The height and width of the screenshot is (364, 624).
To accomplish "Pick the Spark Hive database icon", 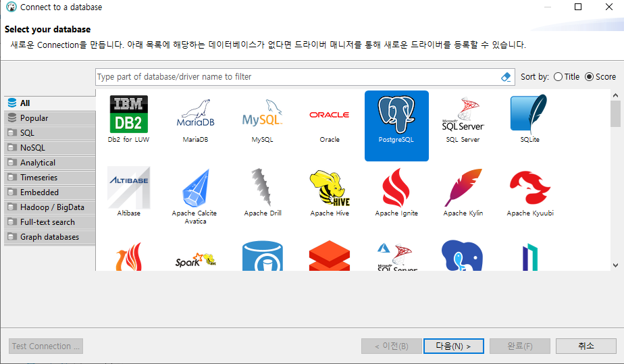I will 195,261.
